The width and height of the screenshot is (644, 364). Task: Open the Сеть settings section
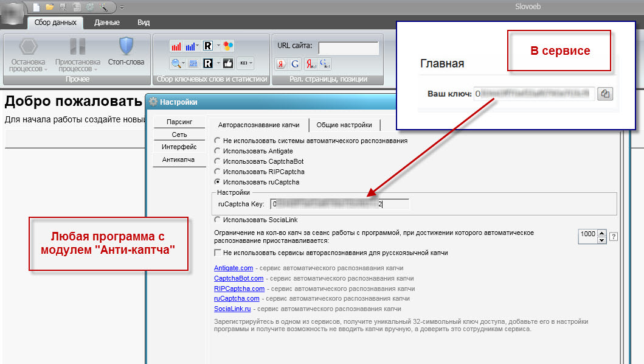point(179,135)
